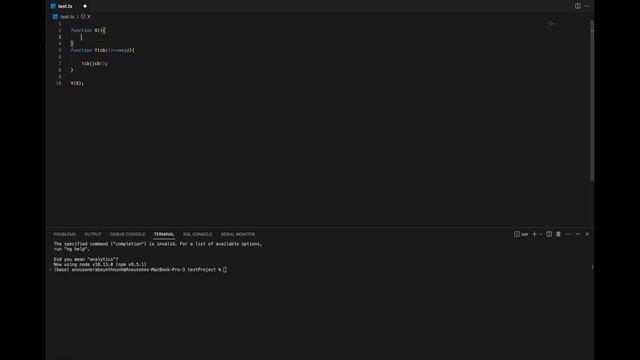Click the 'function Y(cb:()=>void){' line
Viewport: 640px width, 360px height.
pos(102,50)
